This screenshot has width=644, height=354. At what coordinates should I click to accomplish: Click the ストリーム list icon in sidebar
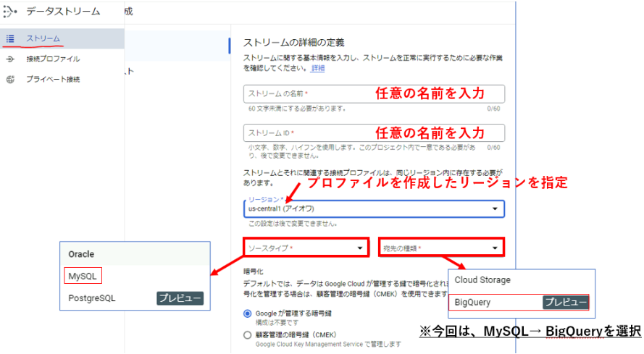10,38
